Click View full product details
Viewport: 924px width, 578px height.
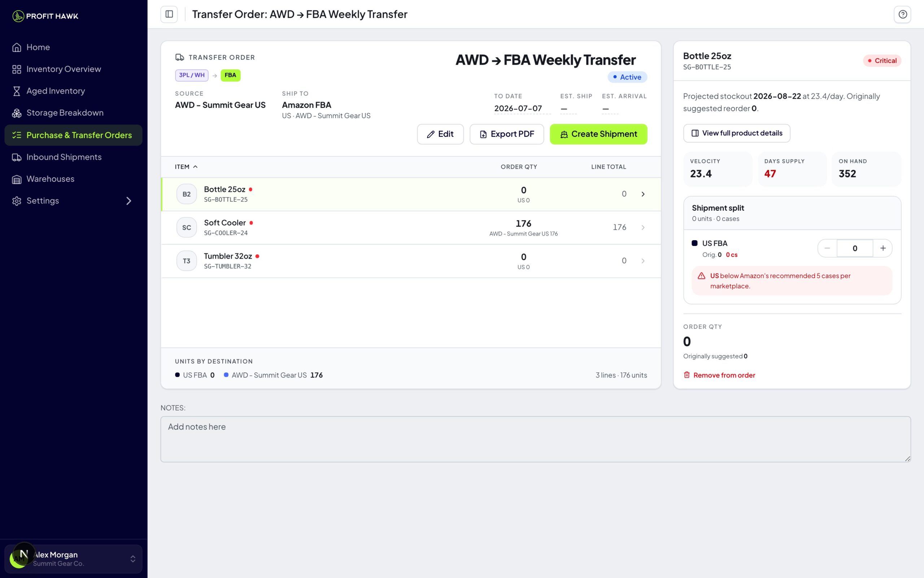coord(737,133)
